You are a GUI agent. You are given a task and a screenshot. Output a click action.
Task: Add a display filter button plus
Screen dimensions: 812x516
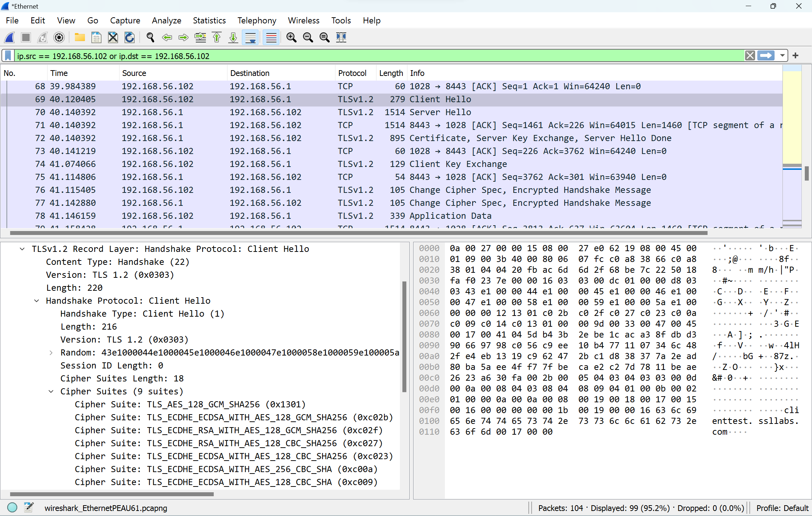tap(795, 56)
